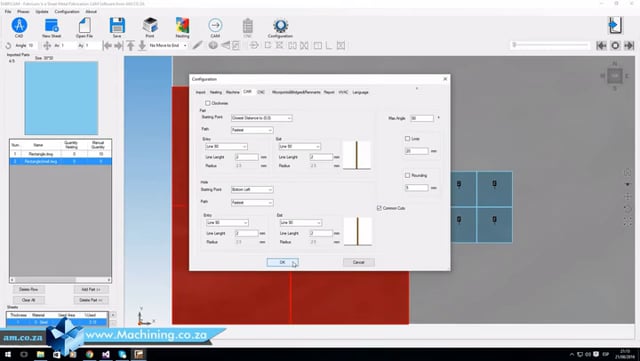Open the CAD tool icon
The height and width of the screenshot is (361, 640).
coord(19,25)
